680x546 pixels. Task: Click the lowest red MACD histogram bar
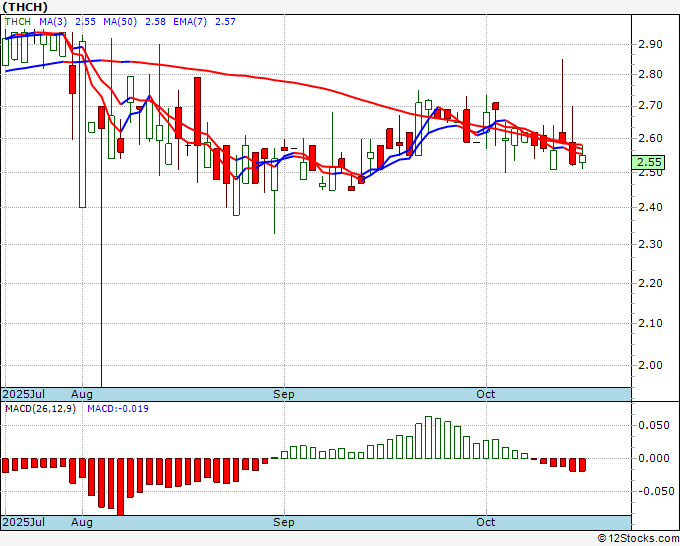[x=121, y=487]
